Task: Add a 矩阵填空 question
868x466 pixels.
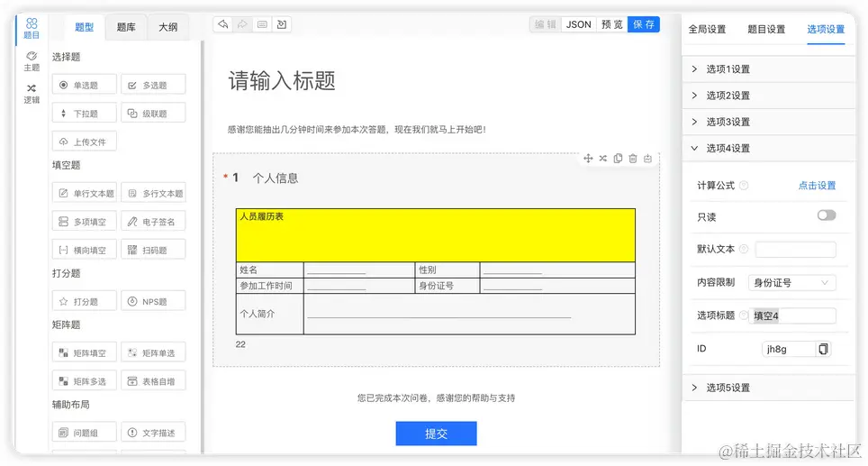Action: tap(85, 352)
